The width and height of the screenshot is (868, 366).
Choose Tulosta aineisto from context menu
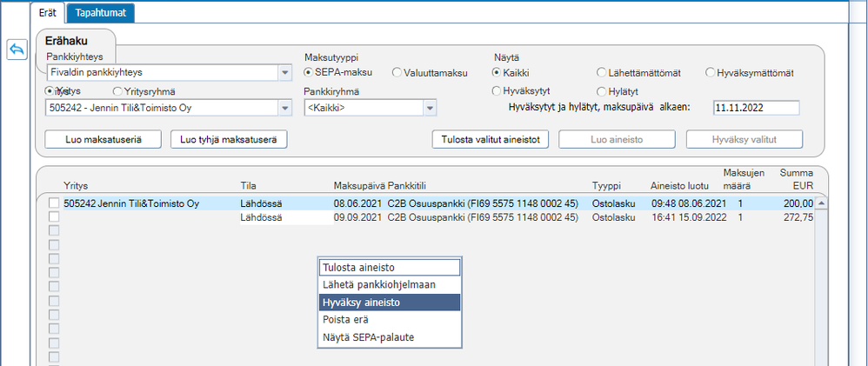click(390, 268)
